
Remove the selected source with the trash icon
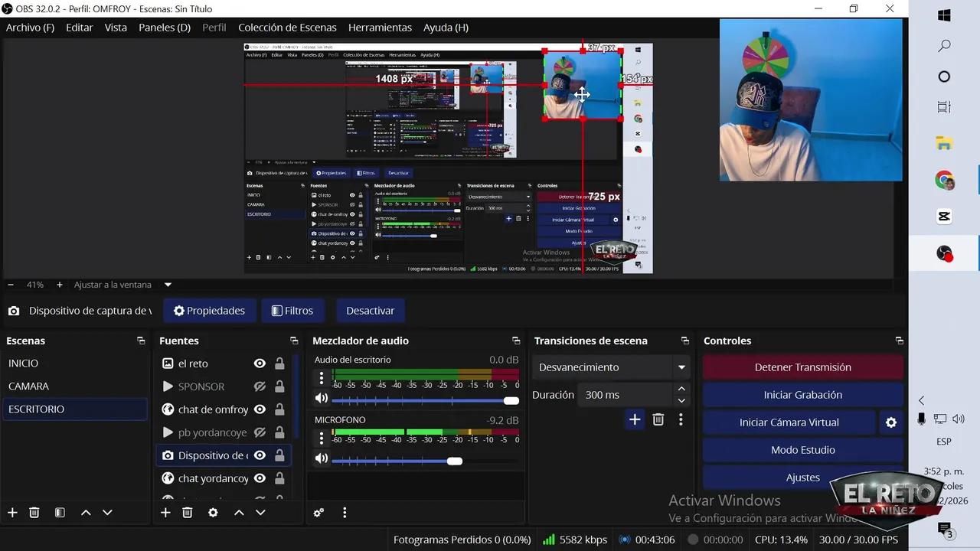tap(188, 513)
